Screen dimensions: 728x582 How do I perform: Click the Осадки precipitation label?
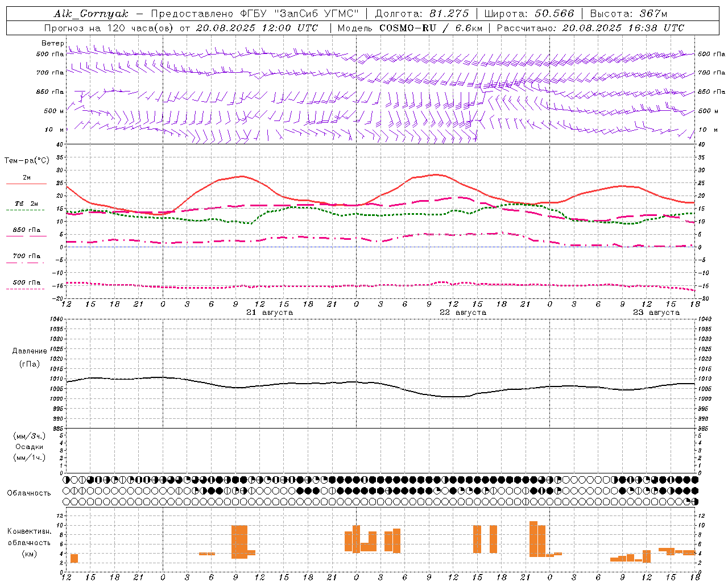[30, 447]
